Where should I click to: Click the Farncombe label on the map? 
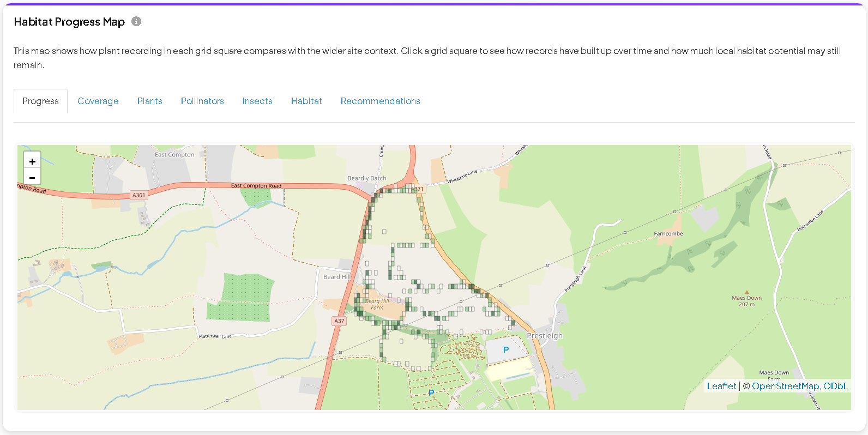668,233
